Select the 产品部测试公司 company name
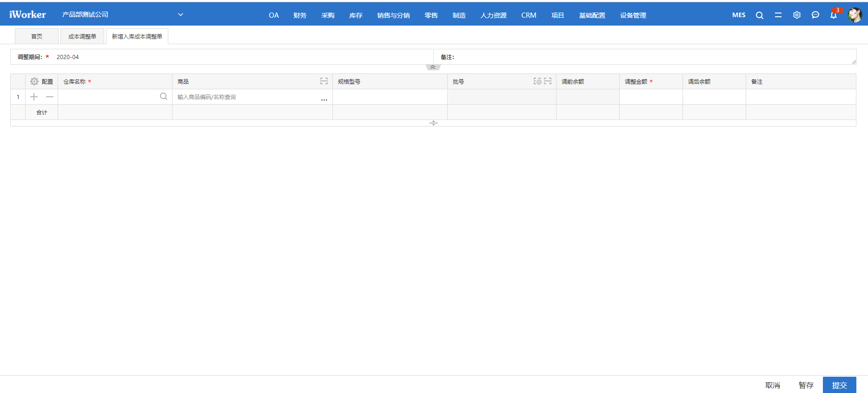 pyautogui.click(x=85, y=14)
